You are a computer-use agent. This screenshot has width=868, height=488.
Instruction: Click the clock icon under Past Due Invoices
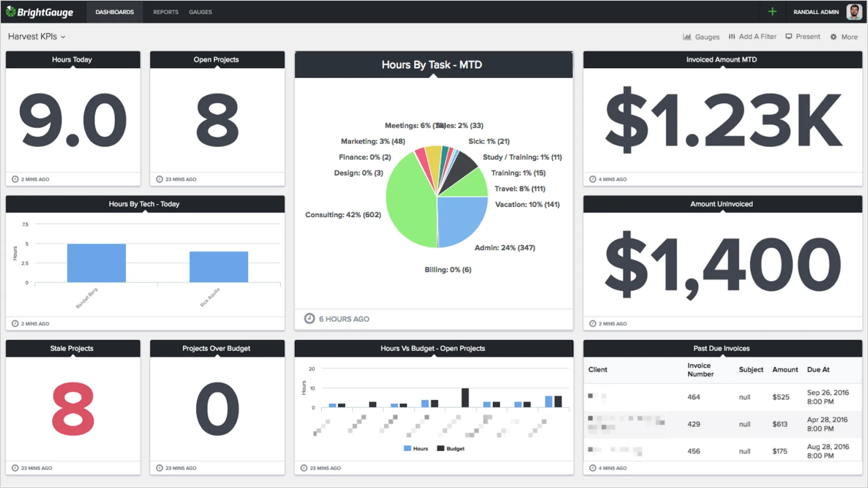pyautogui.click(x=593, y=468)
